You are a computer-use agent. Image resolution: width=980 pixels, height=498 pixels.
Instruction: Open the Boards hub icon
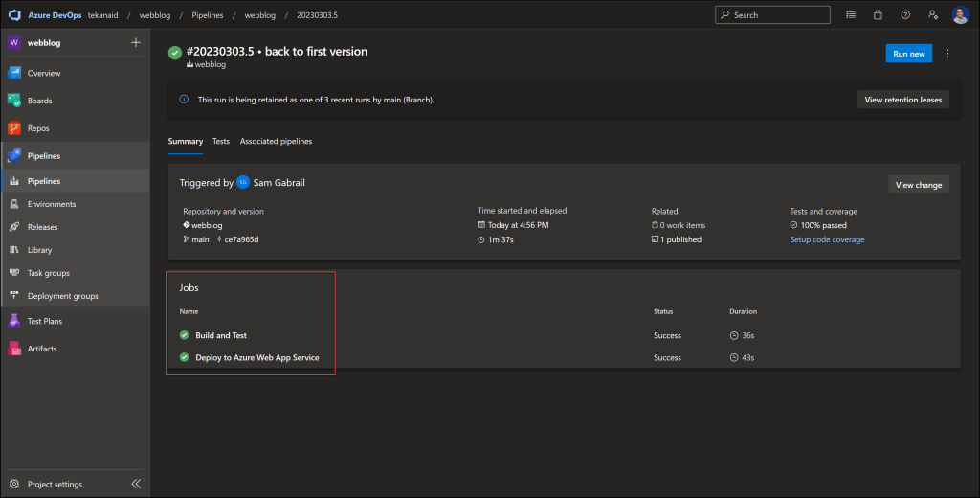14,101
